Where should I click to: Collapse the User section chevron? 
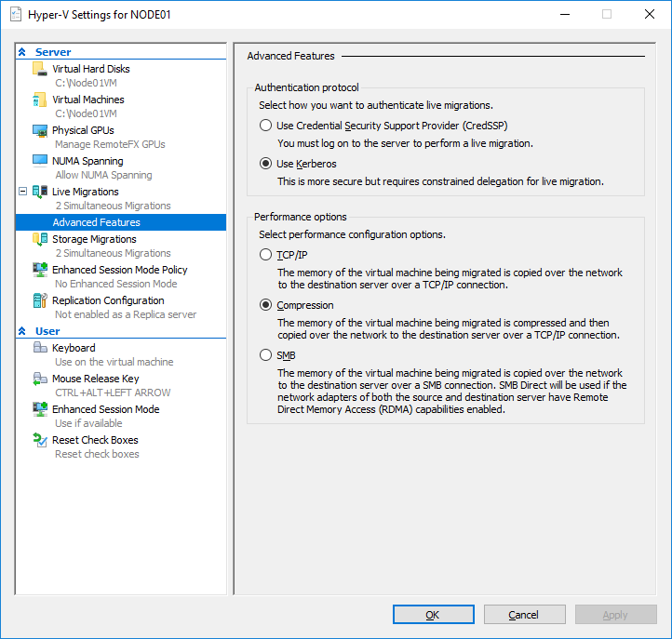tap(22, 331)
